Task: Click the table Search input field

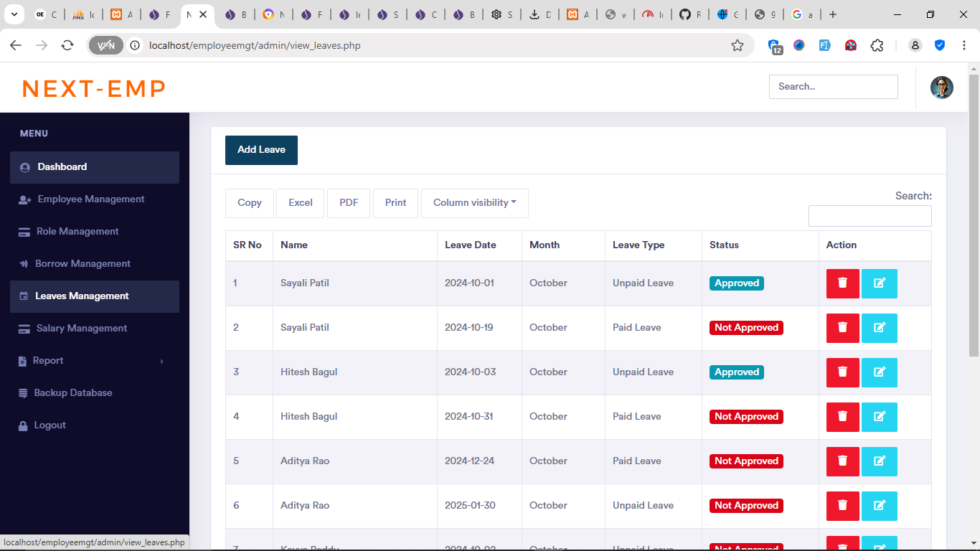Action: [x=870, y=216]
